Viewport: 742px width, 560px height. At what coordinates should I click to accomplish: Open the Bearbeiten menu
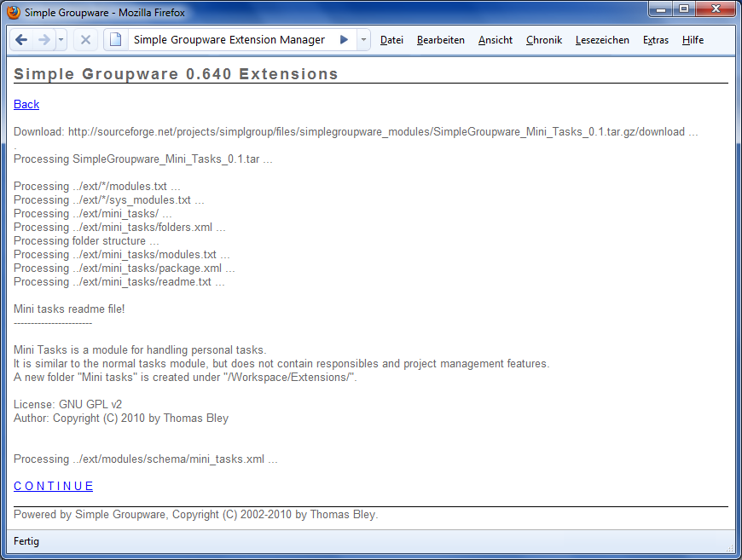441,40
